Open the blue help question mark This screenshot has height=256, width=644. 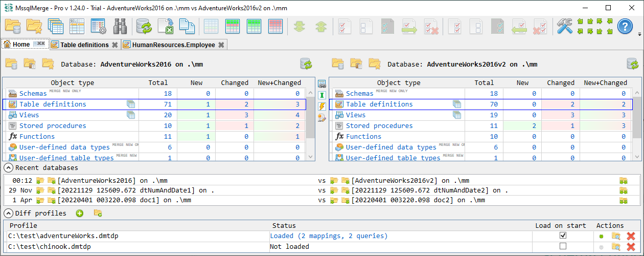point(625,26)
